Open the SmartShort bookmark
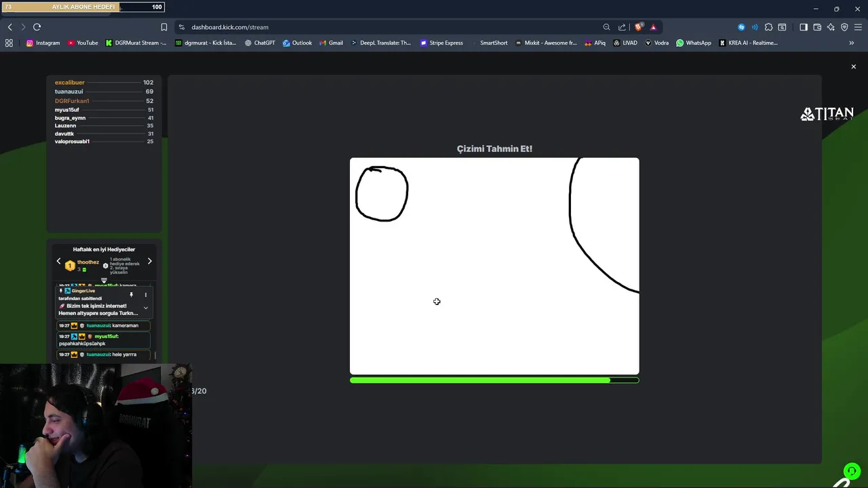Viewport: 868px width, 488px height. [x=489, y=43]
